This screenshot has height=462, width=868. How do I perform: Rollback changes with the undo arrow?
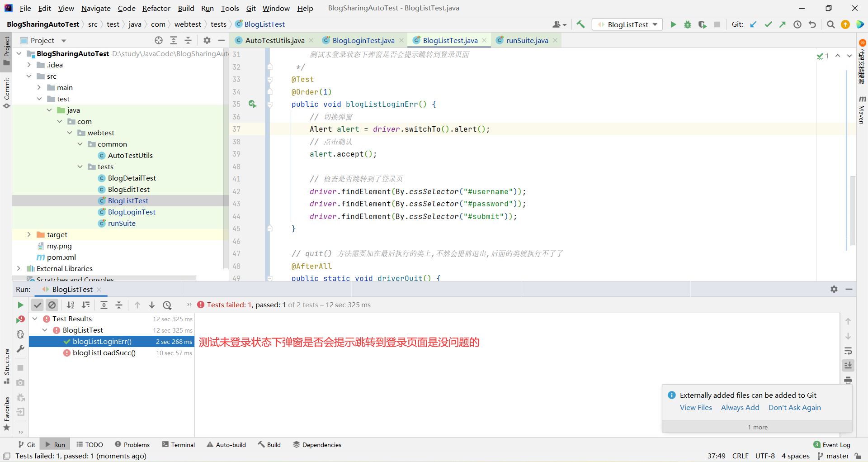tap(812, 24)
